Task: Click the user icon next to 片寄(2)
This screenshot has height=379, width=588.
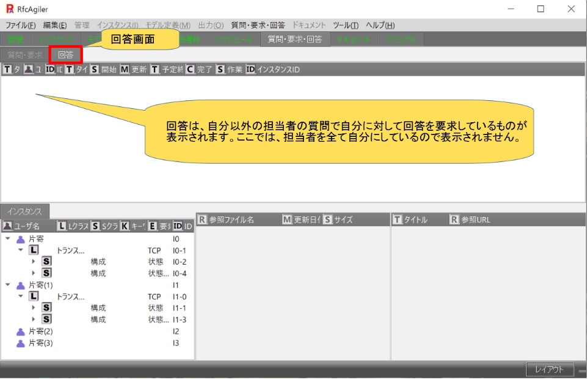Action: (x=21, y=331)
